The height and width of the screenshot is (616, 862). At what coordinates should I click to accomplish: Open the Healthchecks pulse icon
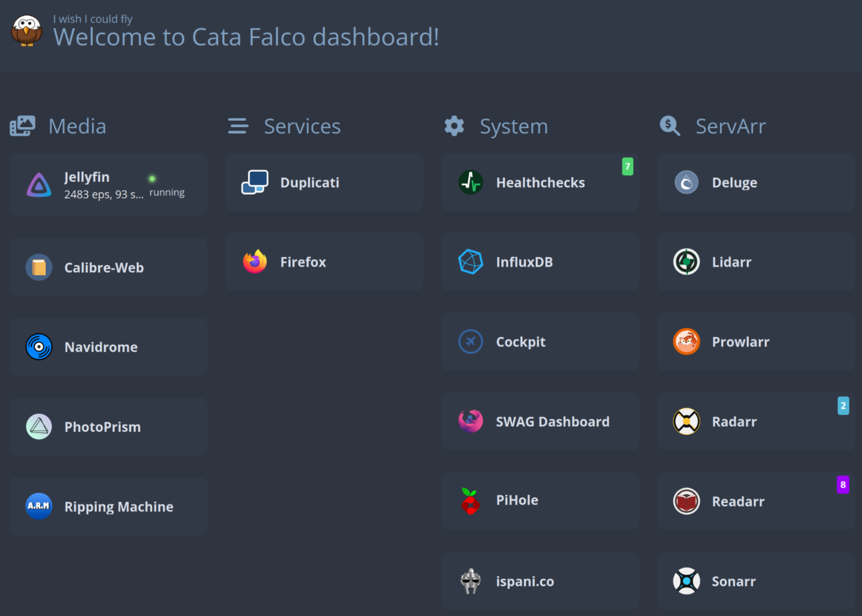click(x=471, y=182)
